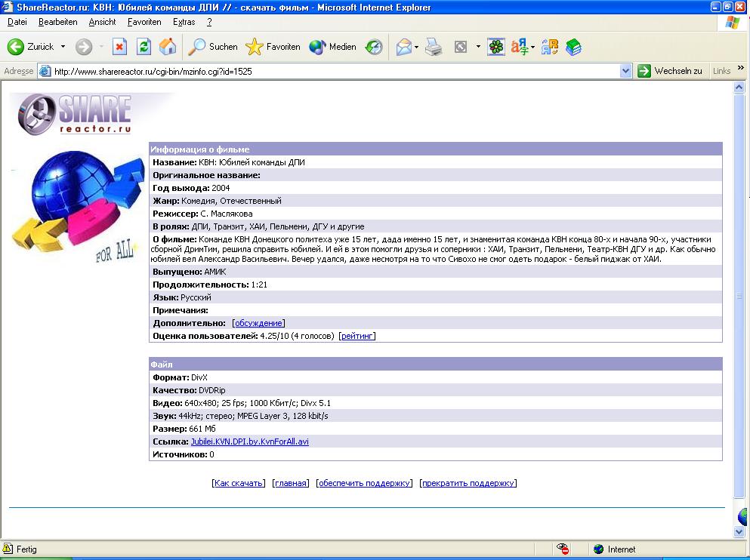Refresh the page with the green arrows icon

pos(144,47)
